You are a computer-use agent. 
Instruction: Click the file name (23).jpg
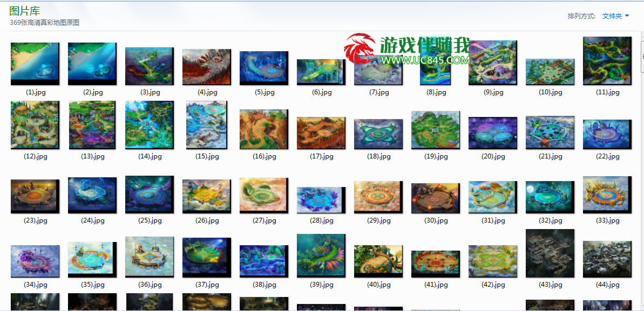point(35,221)
